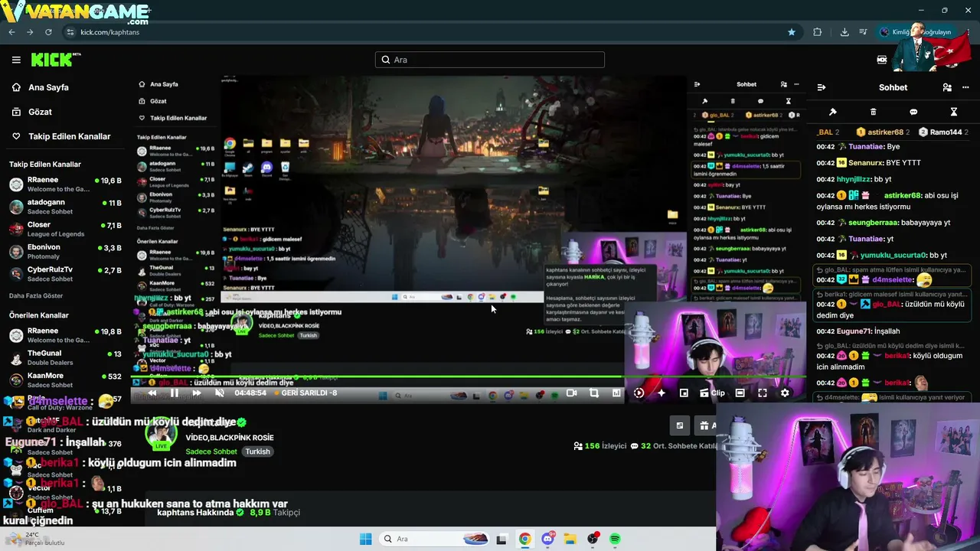This screenshot has height=551, width=980.
Task: Go back in browser
Action: point(11,32)
